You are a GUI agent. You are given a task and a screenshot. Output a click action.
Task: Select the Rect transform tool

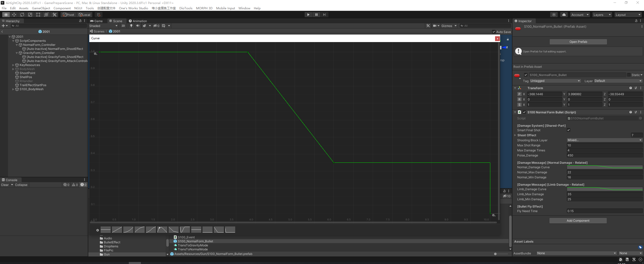(38, 15)
